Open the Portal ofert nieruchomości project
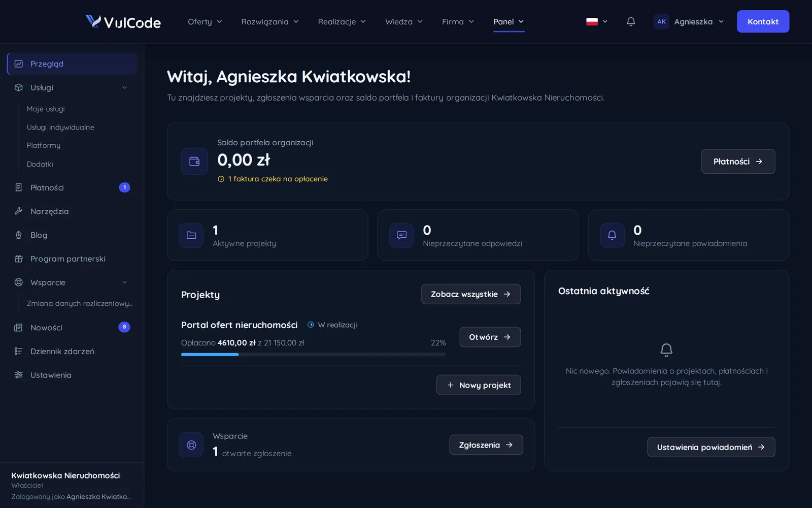 [x=490, y=337]
